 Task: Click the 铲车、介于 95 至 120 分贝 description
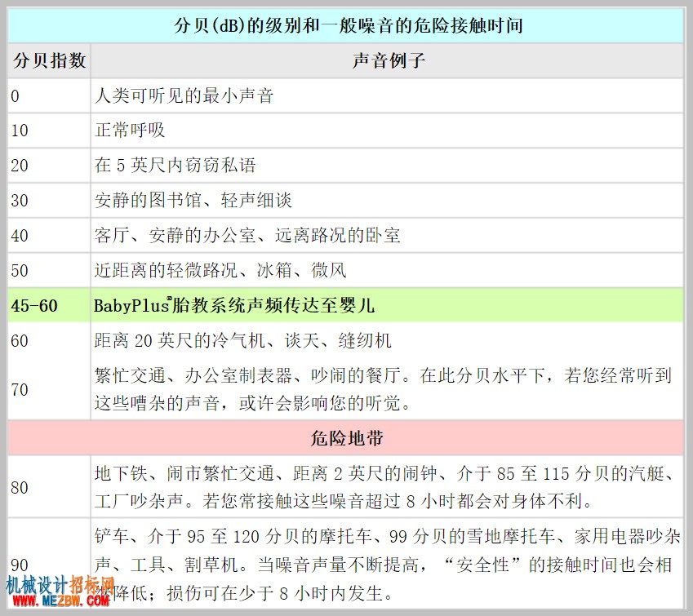click(387, 565)
